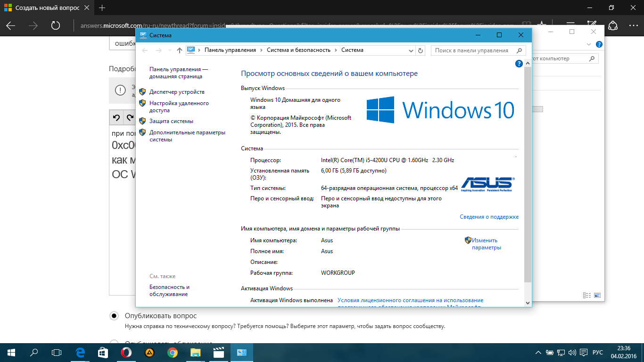Image resolution: width=644 pixels, height=362 pixels.
Task: Open Edge More actions menu
Action: 634,25
